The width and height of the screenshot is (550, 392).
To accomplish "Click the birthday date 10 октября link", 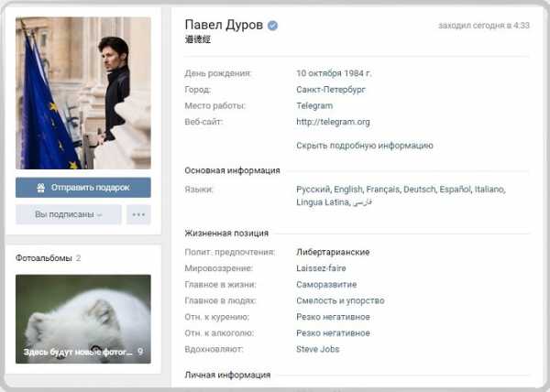I will (x=319, y=73).
